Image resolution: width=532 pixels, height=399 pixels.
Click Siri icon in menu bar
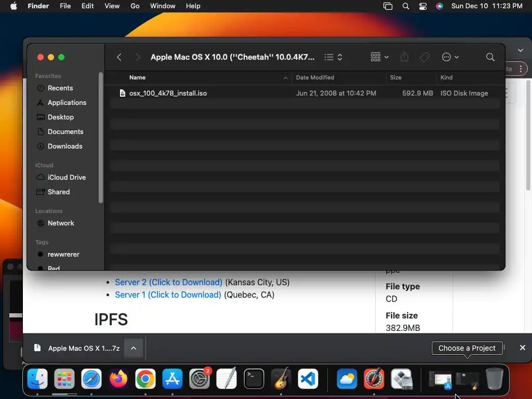coord(440,6)
